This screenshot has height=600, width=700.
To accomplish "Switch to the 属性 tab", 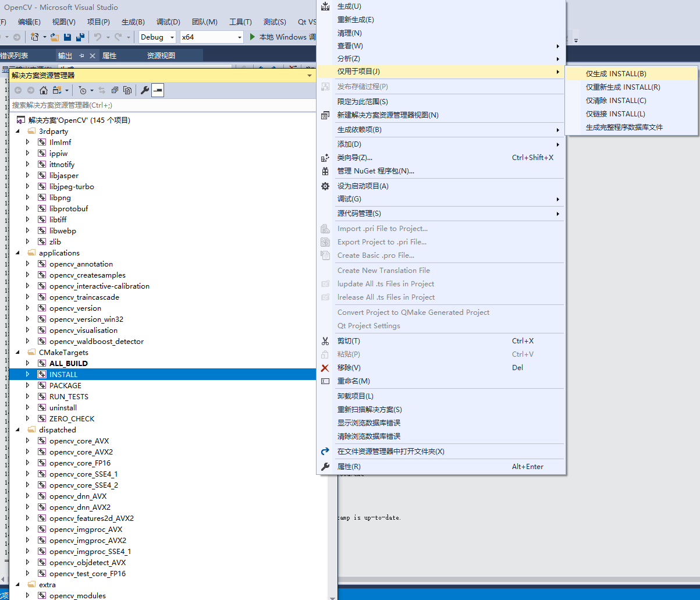I will click(109, 56).
